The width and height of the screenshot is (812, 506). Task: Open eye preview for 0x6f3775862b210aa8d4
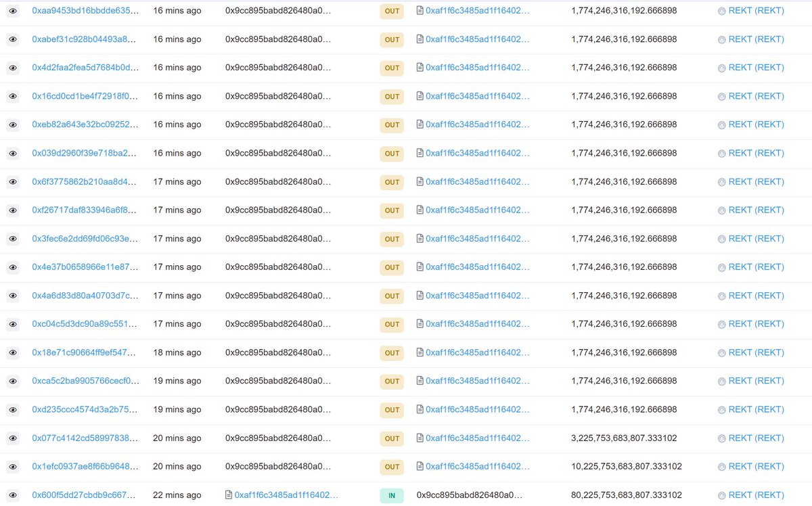[13, 182]
